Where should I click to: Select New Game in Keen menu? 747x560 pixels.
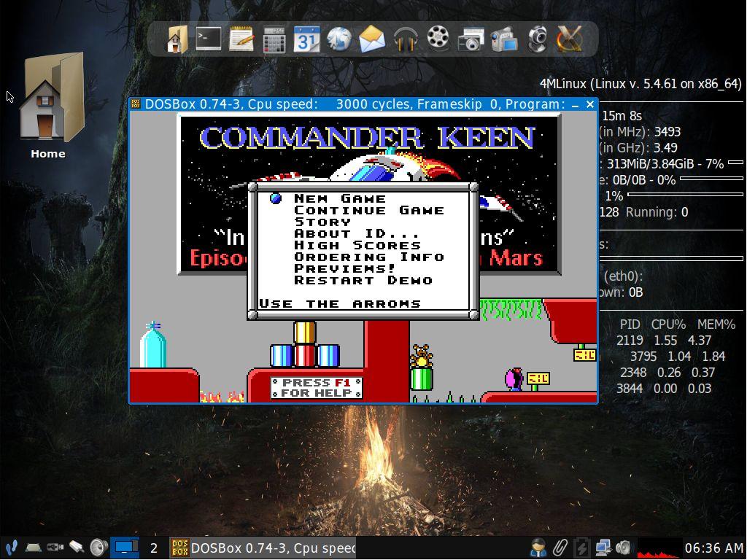click(339, 198)
